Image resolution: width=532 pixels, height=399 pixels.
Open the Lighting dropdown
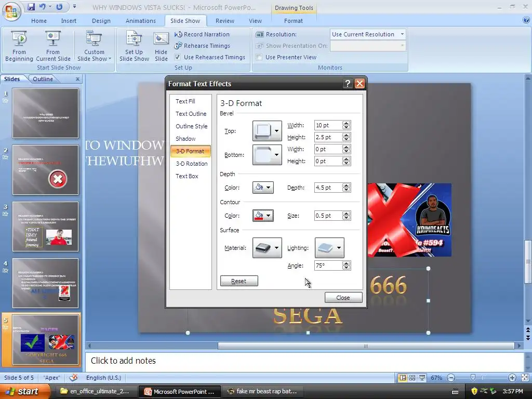tap(329, 248)
